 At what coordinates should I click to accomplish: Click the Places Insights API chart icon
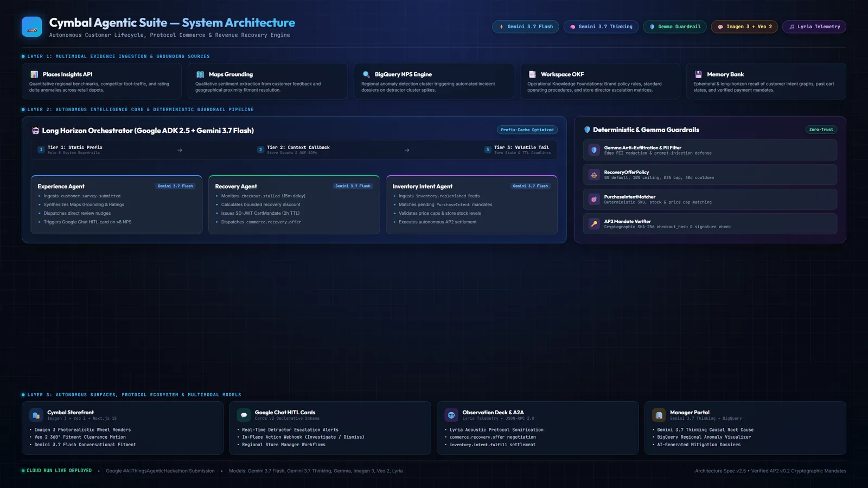tap(34, 74)
